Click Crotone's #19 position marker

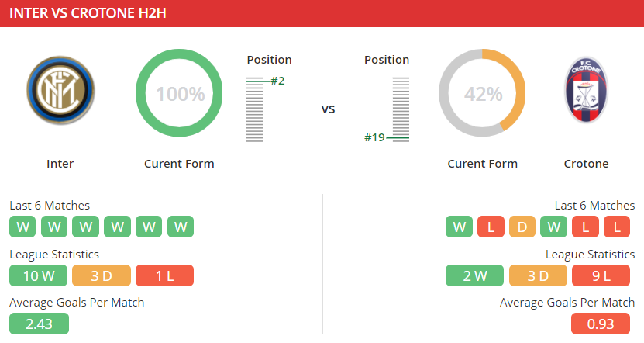click(x=374, y=137)
